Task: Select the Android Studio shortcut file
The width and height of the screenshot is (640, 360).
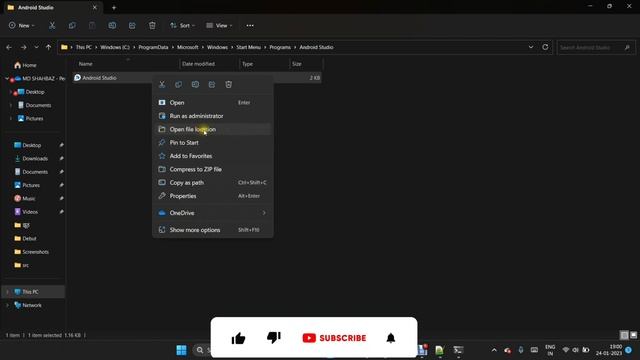Action: pos(99,78)
